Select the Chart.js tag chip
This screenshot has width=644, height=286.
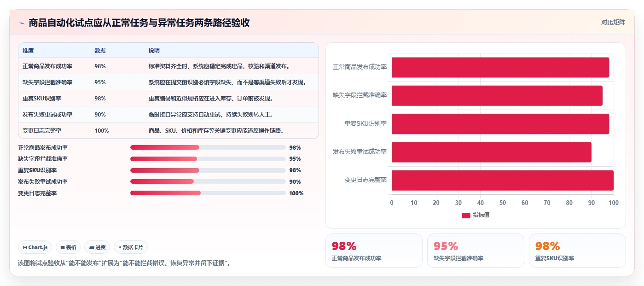point(35,247)
